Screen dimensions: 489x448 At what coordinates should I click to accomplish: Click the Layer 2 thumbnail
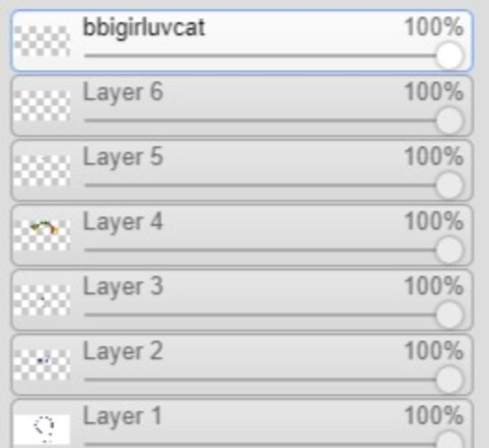pos(42,365)
